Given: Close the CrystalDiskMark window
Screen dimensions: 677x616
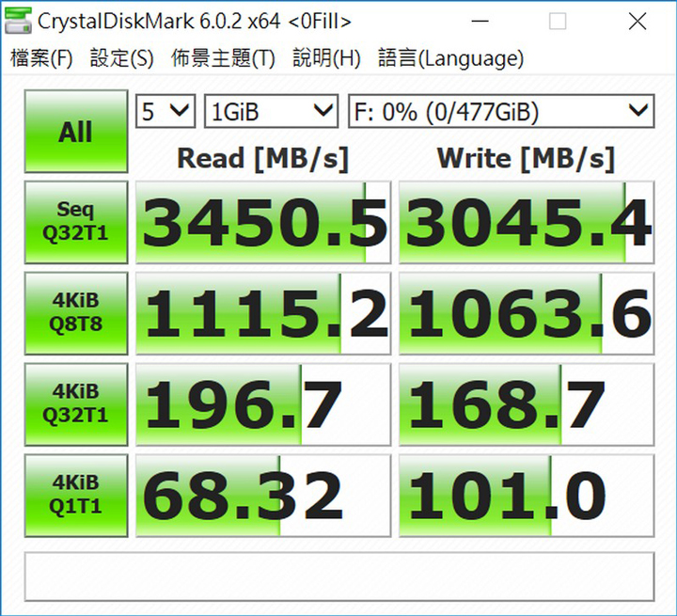Looking at the screenshot, I should (x=638, y=21).
